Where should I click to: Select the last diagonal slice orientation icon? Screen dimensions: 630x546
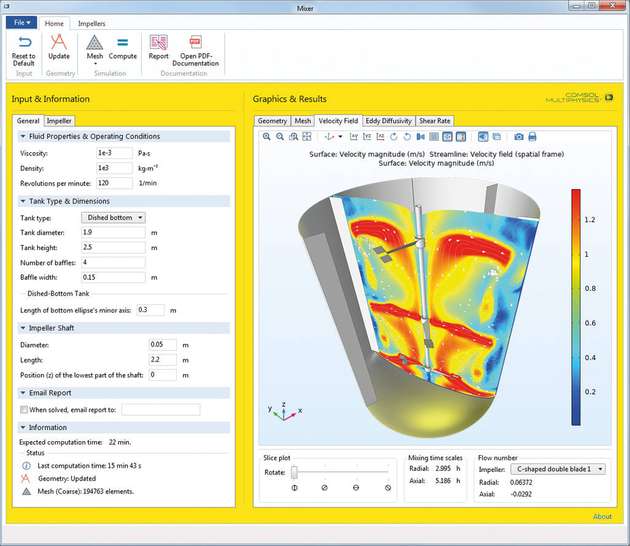(388, 488)
